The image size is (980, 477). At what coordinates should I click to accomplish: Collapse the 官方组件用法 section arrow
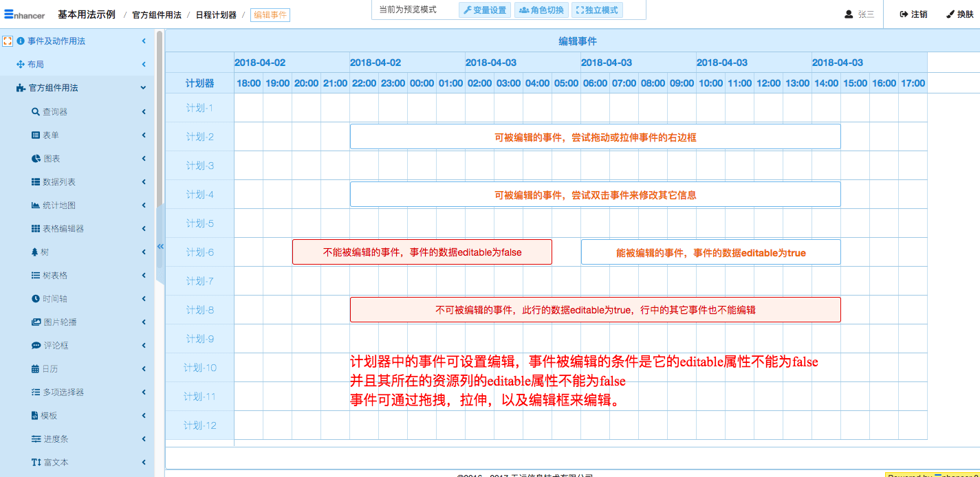click(143, 88)
